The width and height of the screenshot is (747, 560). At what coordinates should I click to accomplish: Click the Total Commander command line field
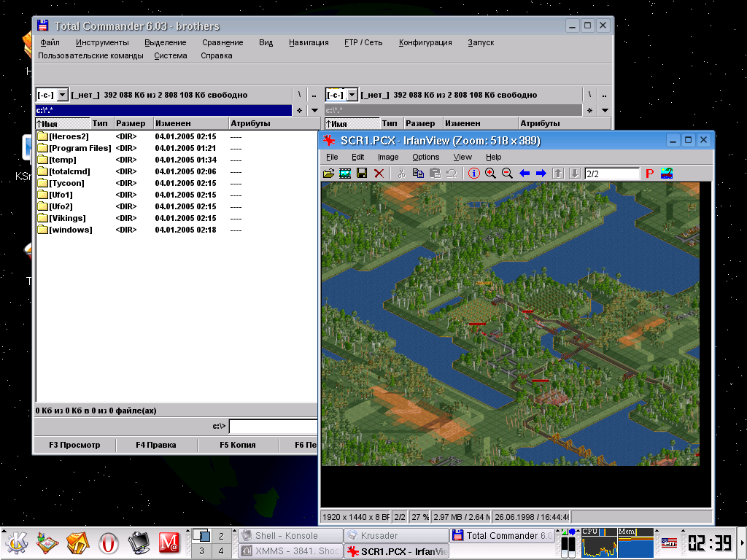(274, 426)
